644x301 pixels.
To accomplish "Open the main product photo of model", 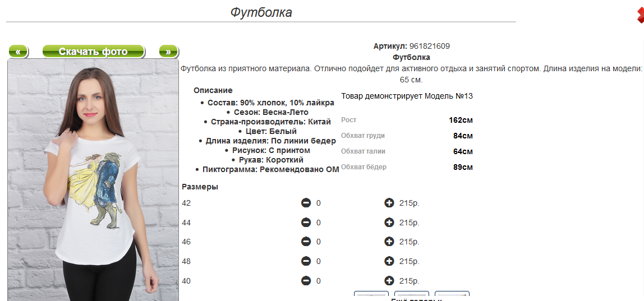I will (x=93, y=180).
